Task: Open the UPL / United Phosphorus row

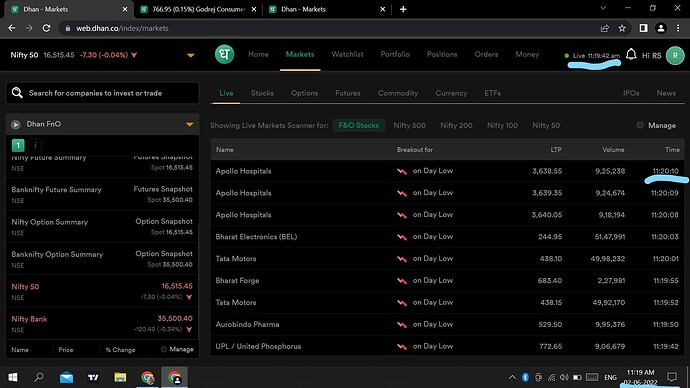Action: tap(448, 346)
